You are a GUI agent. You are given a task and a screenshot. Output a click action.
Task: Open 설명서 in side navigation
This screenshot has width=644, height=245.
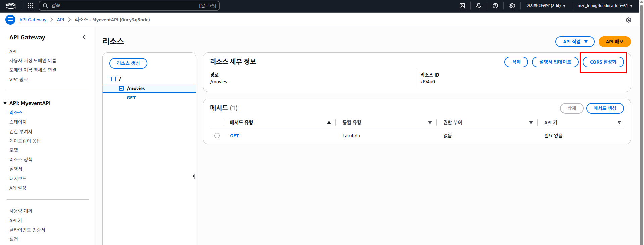16,169
